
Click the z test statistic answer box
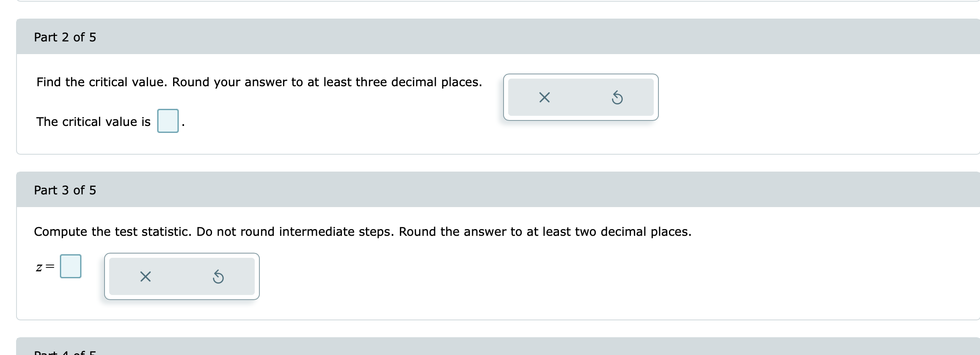70,266
